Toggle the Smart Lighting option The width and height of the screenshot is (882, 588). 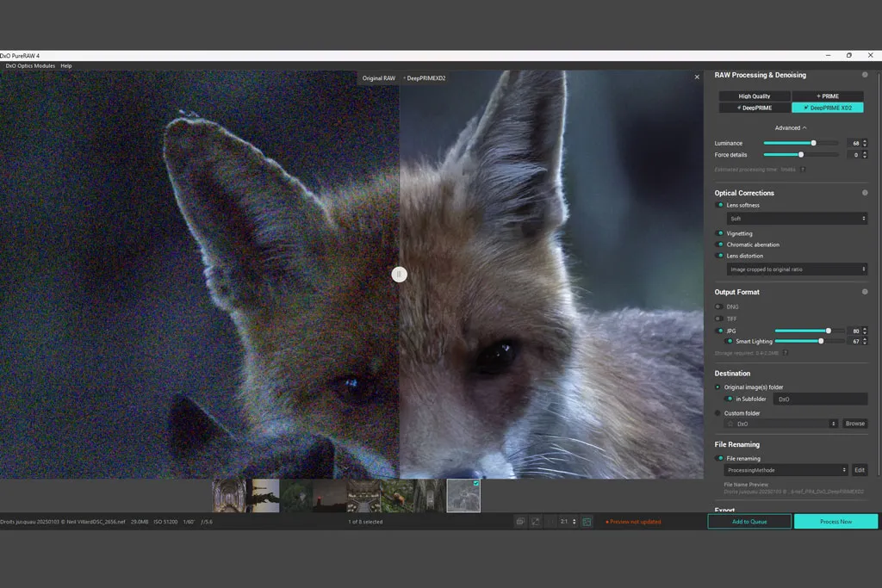pyautogui.click(x=728, y=341)
